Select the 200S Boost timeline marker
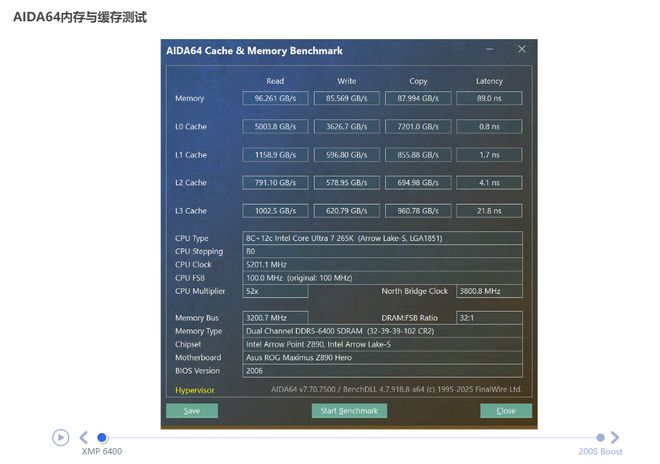The image size is (660, 464). pyautogui.click(x=601, y=437)
